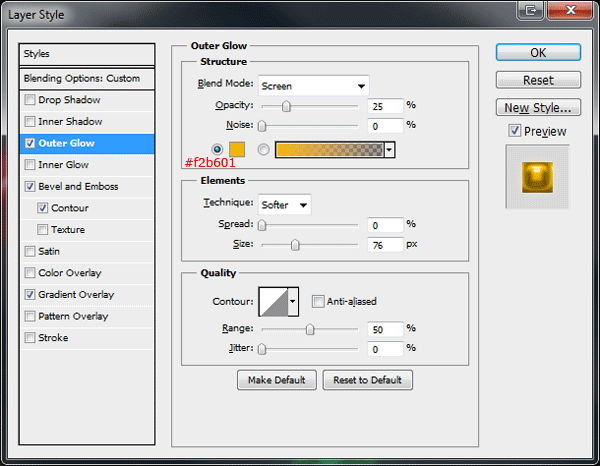The height and width of the screenshot is (466, 600).
Task: Enable the Pattern Overlay checkbox
Action: (29, 316)
